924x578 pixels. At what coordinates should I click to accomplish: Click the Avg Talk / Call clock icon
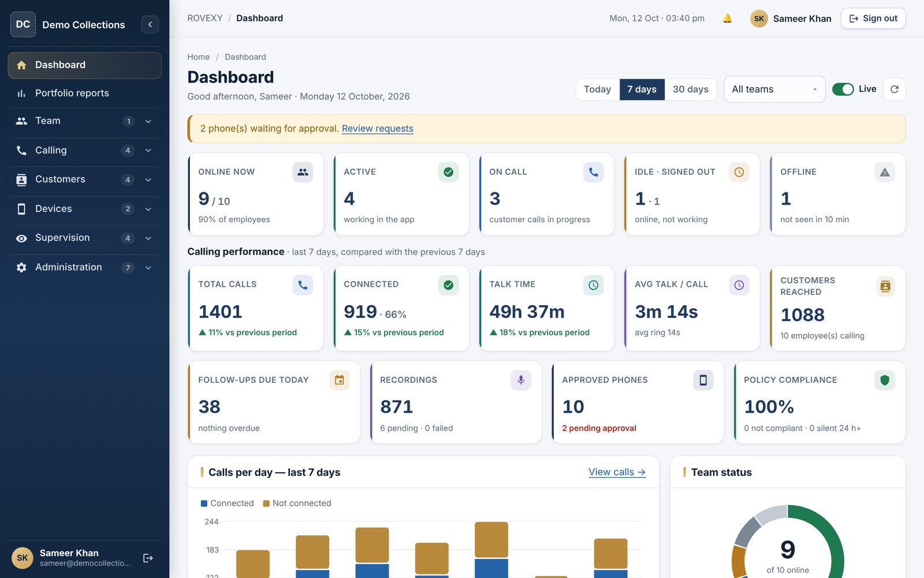pos(739,285)
